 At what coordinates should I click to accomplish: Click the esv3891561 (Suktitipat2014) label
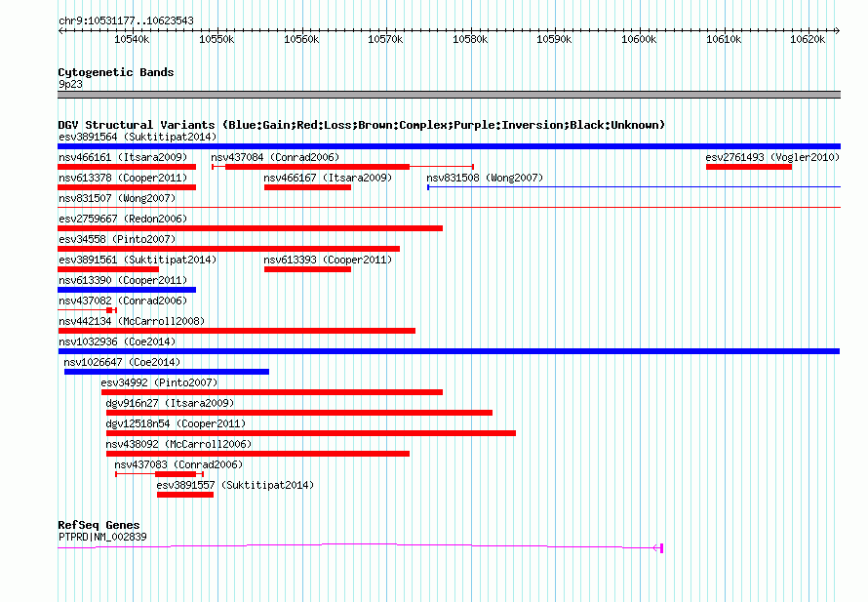point(138,260)
